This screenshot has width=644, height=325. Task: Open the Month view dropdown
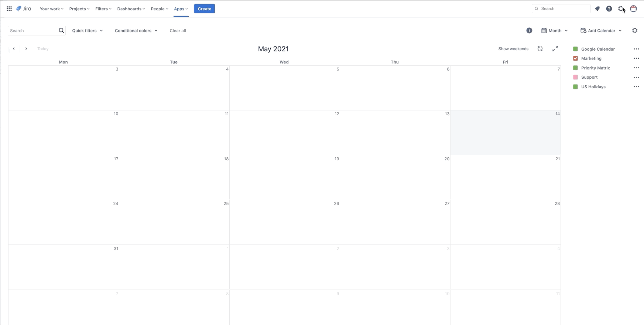(x=555, y=31)
